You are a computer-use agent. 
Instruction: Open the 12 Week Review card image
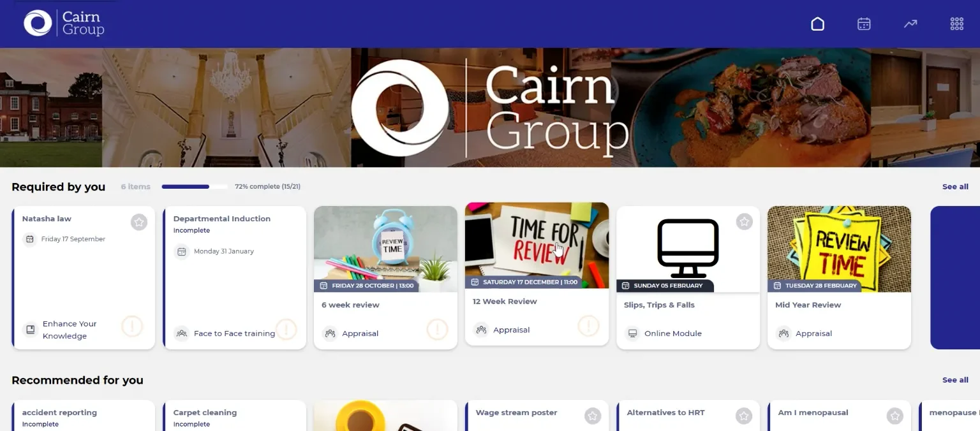point(537,245)
